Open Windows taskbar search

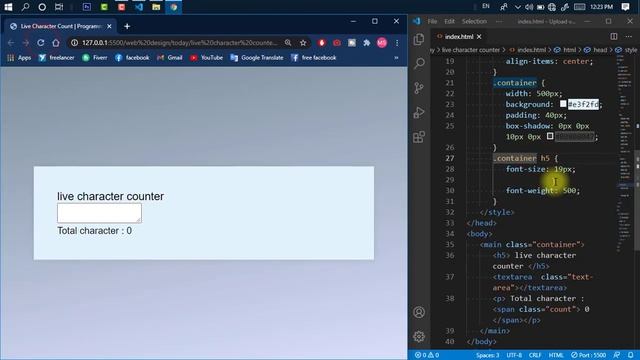pos(25,7)
